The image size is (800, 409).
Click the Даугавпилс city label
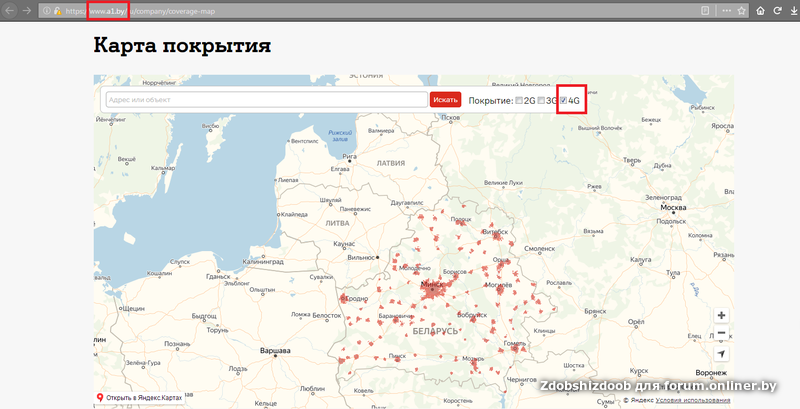tap(407, 202)
